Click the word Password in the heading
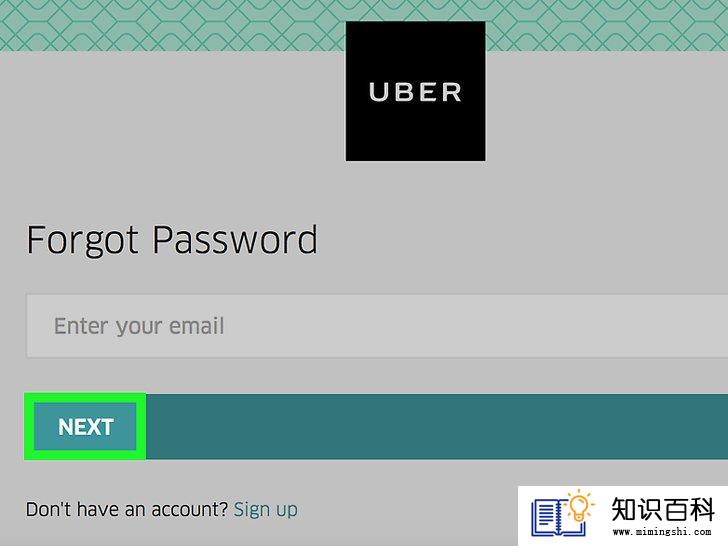Viewport: 728px width, 546px height. tap(235, 240)
